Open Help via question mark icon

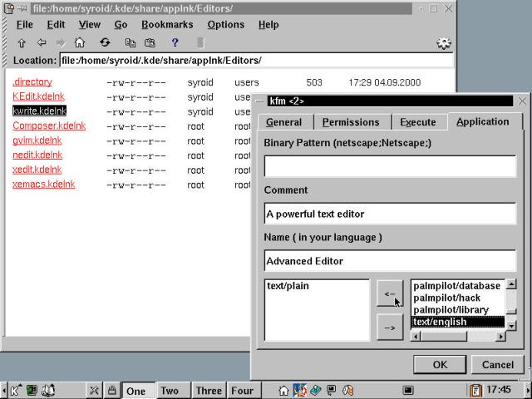(x=175, y=42)
